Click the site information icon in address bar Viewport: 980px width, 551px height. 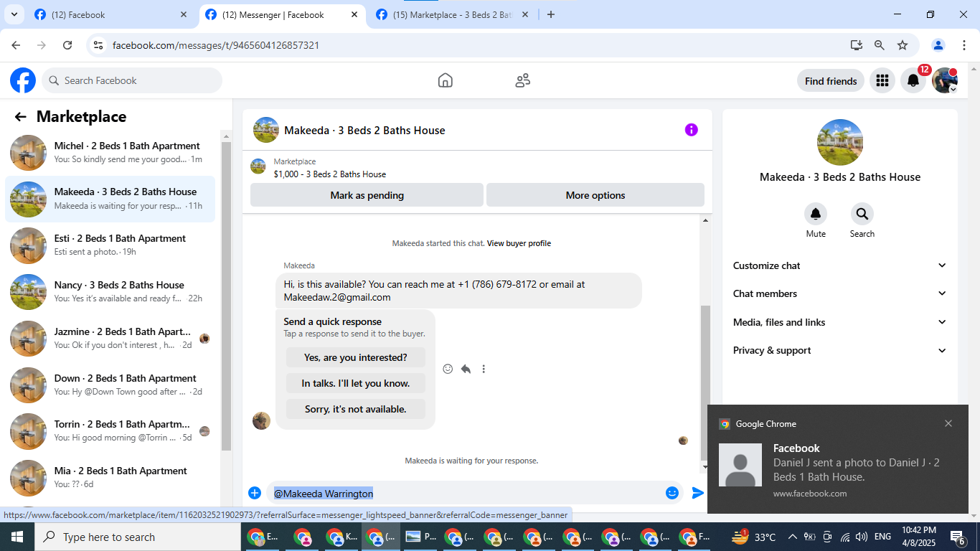click(98, 45)
